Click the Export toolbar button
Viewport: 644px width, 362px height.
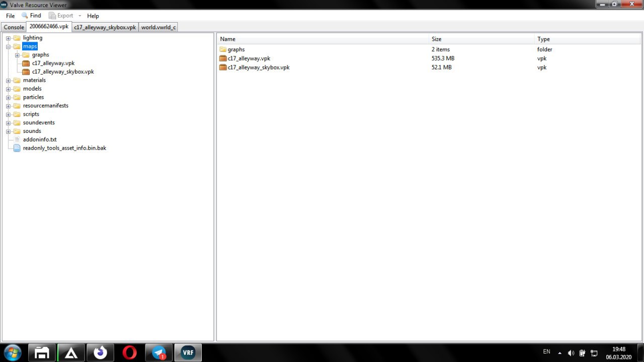[x=61, y=16]
